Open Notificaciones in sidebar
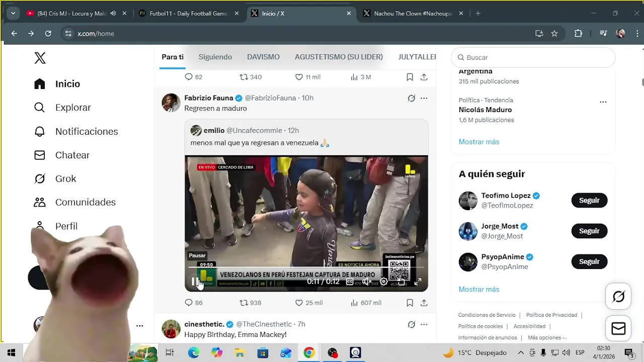Image resolution: width=644 pixels, height=362 pixels. tap(75, 131)
